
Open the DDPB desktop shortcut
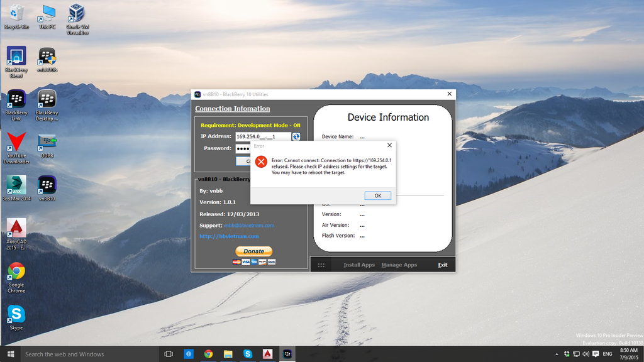47,146
